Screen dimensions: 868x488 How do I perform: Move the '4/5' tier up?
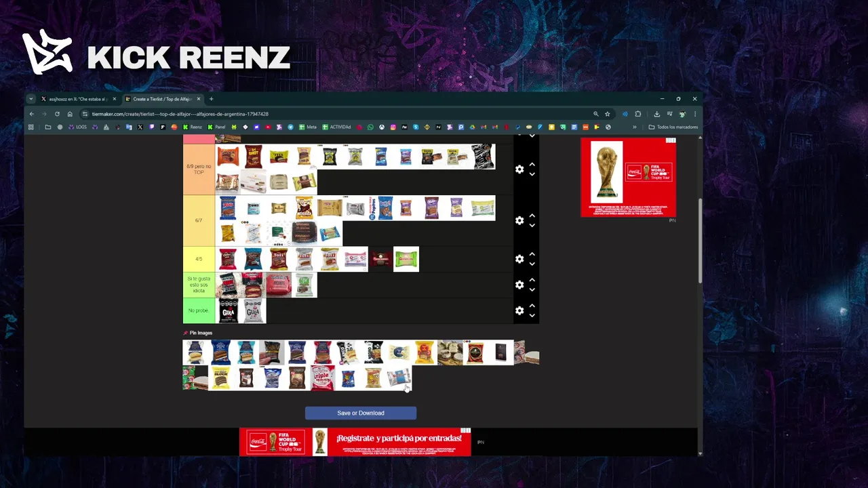pyautogui.click(x=532, y=254)
